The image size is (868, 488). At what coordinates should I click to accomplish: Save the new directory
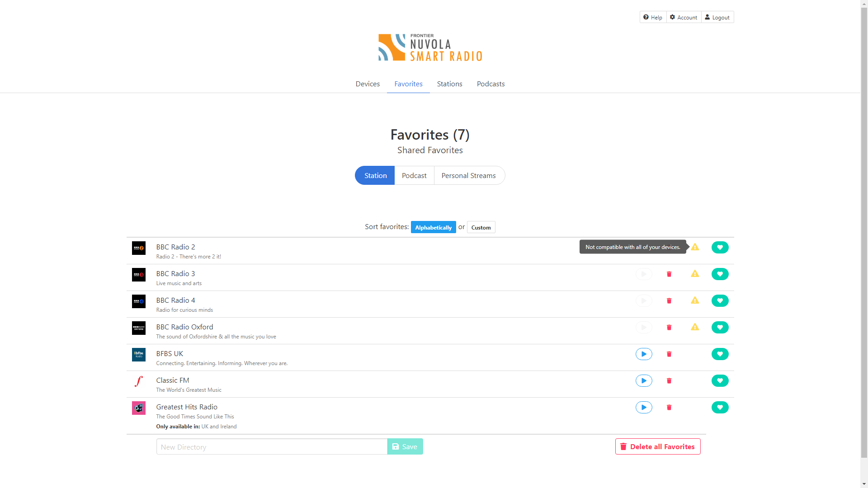click(405, 447)
